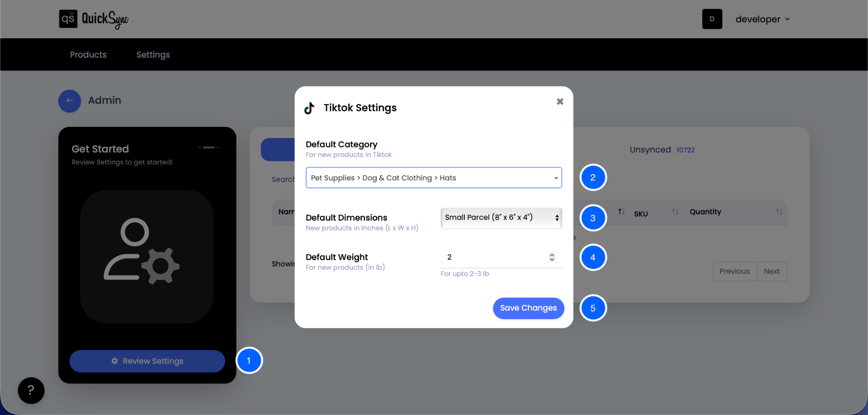Switch to the Products tab
The image size is (868, 415).
[x=88, y=54]
